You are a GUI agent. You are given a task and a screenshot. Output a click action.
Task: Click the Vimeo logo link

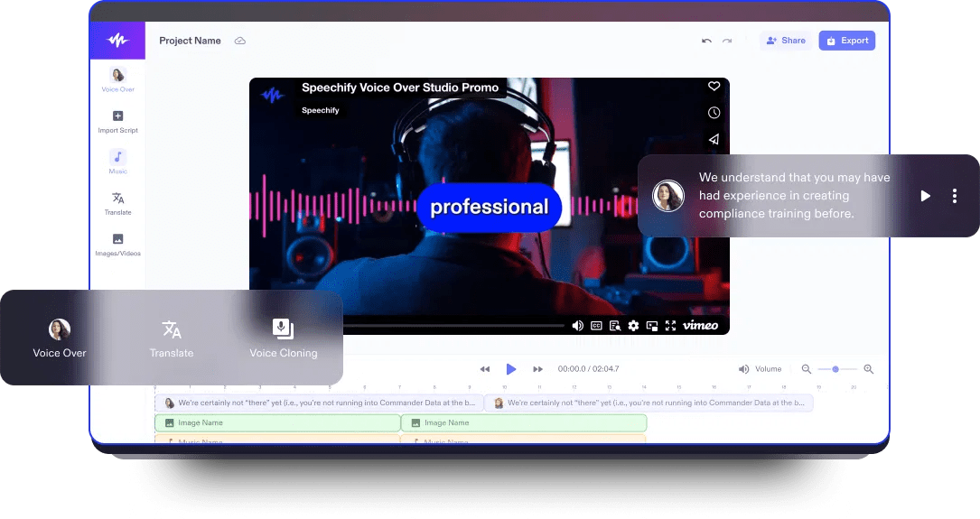(700, 325)
